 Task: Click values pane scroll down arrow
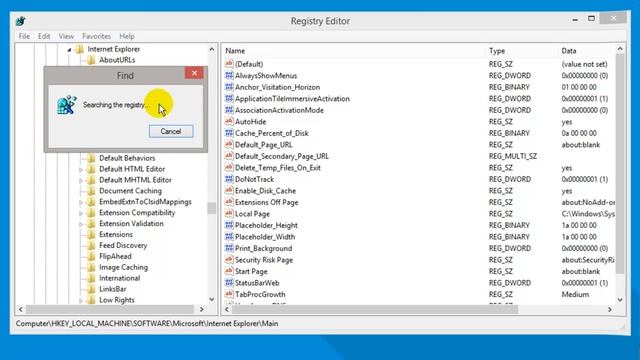[x=620, y=300]
